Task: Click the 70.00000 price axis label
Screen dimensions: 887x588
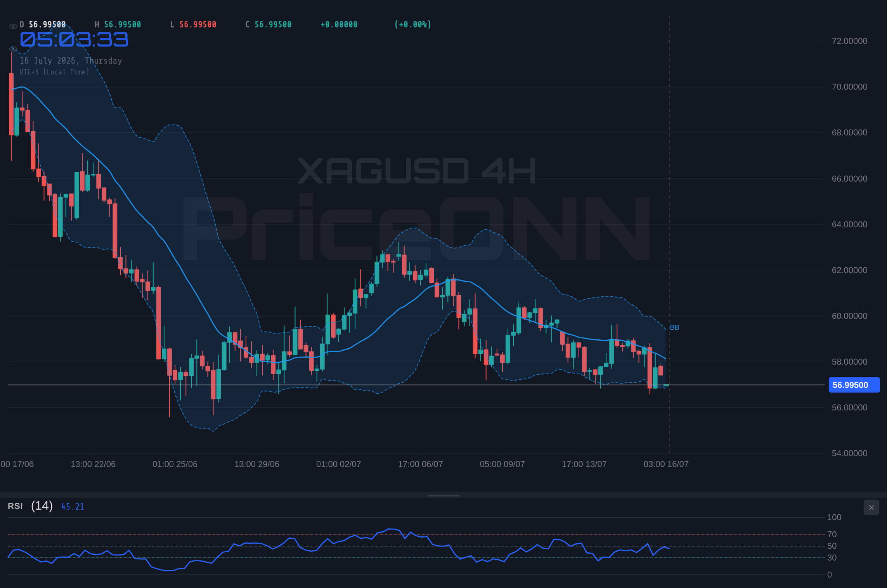Action: [x=849, y=87]
